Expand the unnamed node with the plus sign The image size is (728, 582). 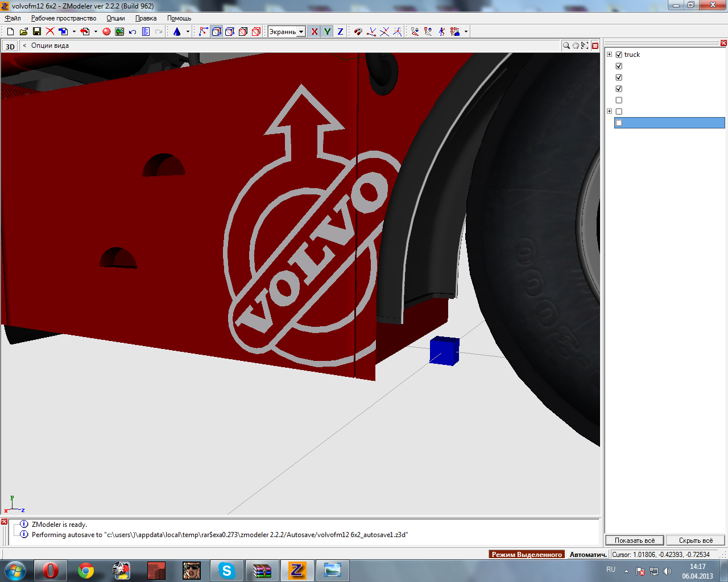[609, 111]
